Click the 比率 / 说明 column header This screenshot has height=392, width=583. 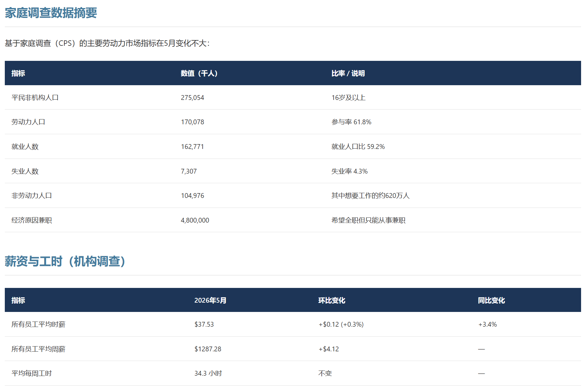coord(348,73)
